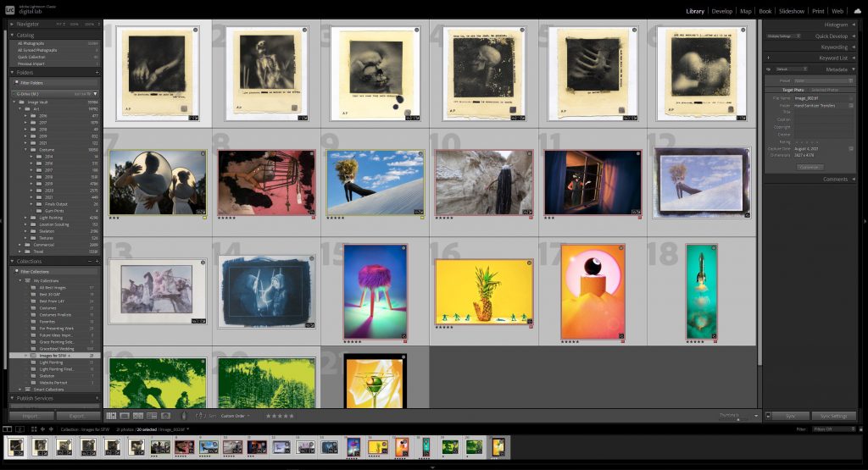Image resolution: width=868 pixels, height=470 pixels.
Task: Open the G-Drive volume dropdown arrow
Action: tap(95, 94)
